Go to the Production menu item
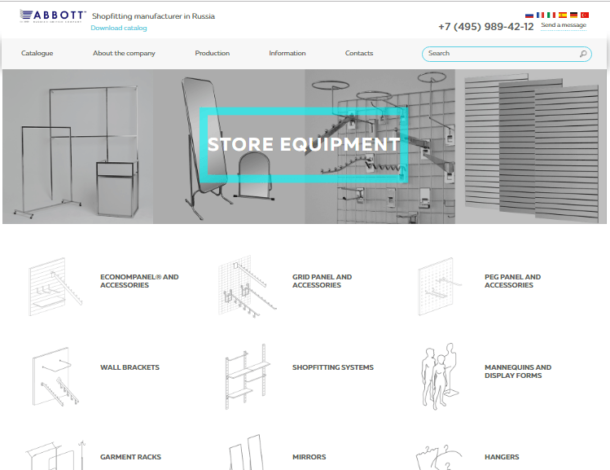The image size is (610, 470). click(212, 53)
